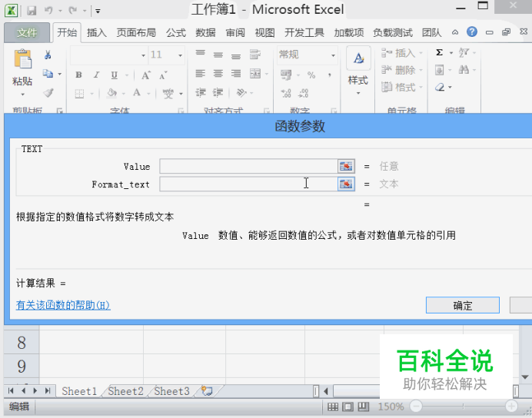Viewport: 532px width, 418px height.
Task: Click the Orientation icon
Action: pyautogui.click(x=241, y=92)
